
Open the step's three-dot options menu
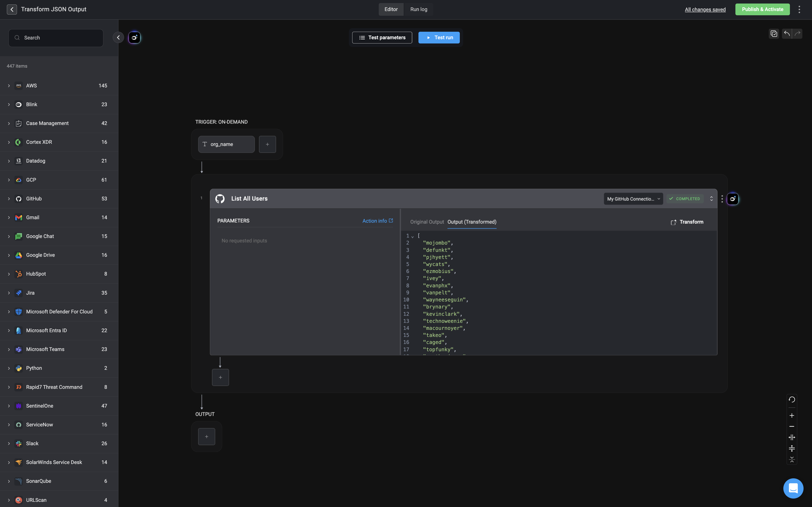(x=722, y=199)
